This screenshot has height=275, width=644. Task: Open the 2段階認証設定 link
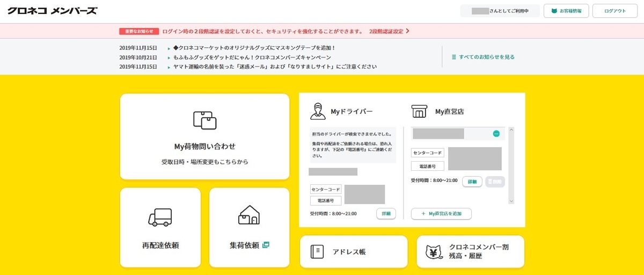click(x=386, y=31)
